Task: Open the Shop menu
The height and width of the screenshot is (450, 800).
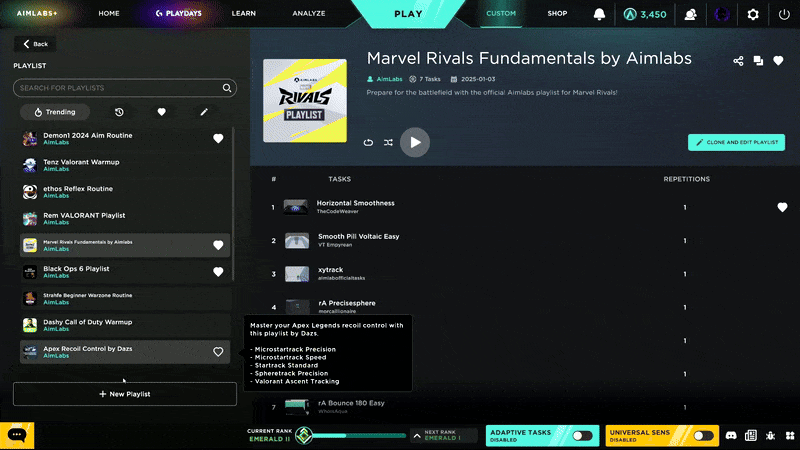Action: pos(557,13)
